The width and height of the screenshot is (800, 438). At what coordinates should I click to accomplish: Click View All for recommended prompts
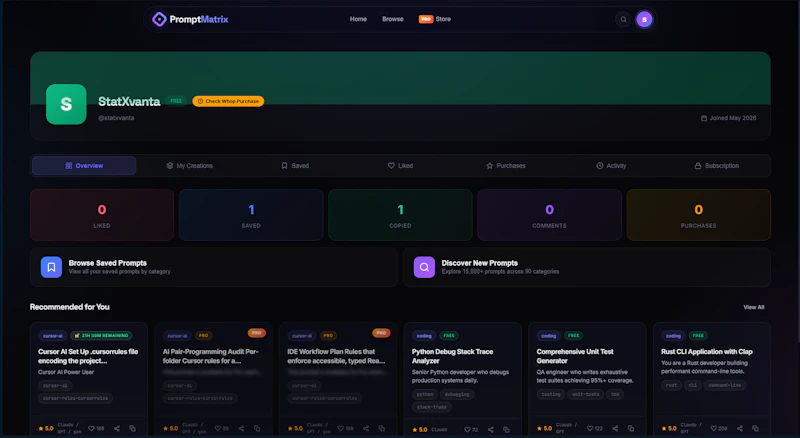point(754,307)
